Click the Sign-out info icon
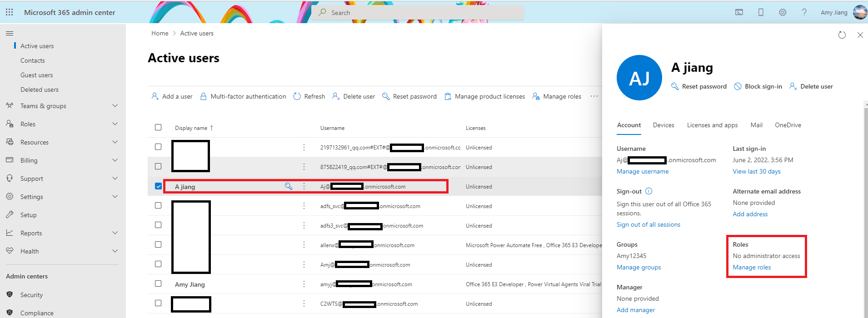The width and height of the screenshot is (868, 318). (x=649, y=191)
